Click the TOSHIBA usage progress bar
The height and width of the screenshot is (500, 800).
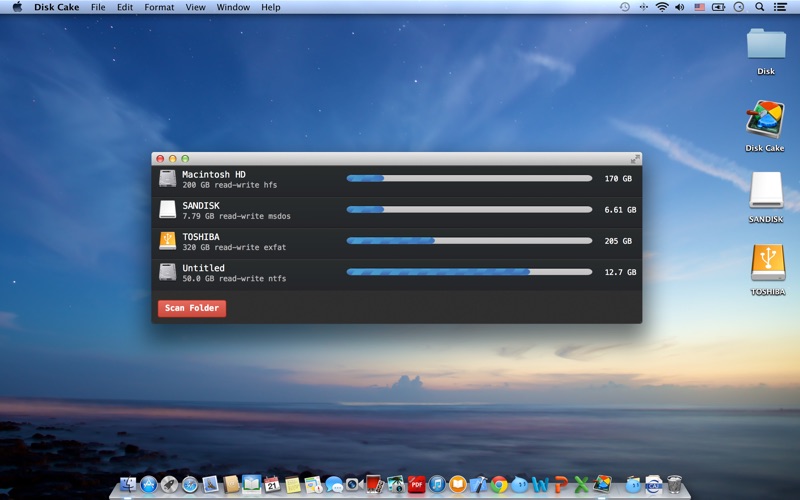[469, 241]
